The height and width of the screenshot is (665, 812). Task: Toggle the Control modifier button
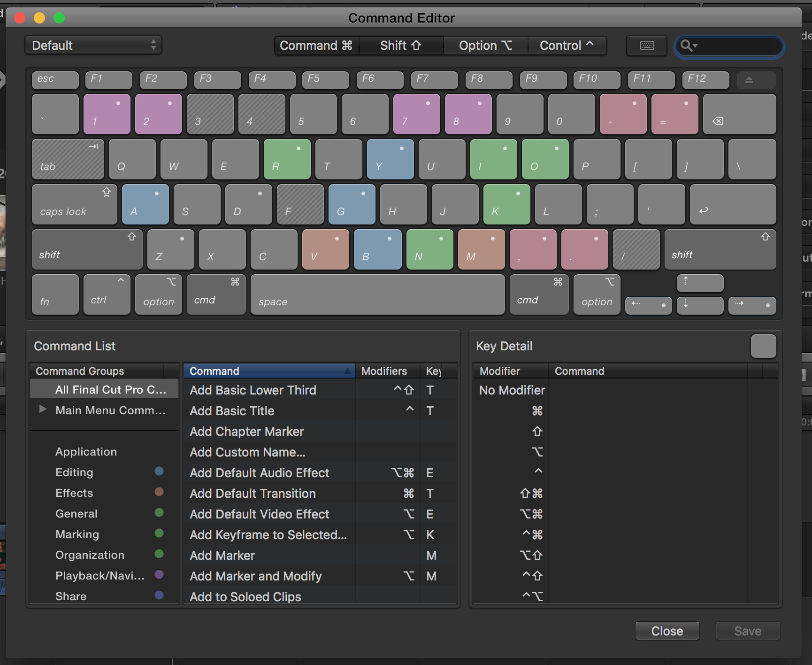point(567,46)
